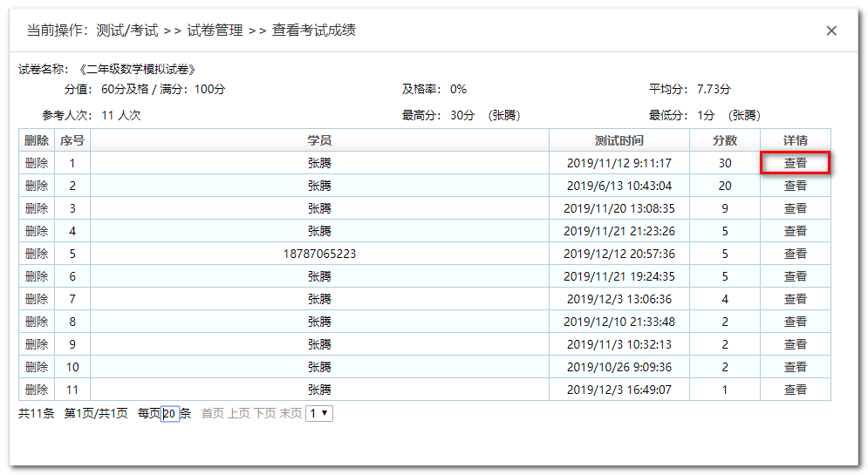Viewport: 868px width, 475px height.
Task: Delete row 5 record 18787065223
Action: (37, 254)
